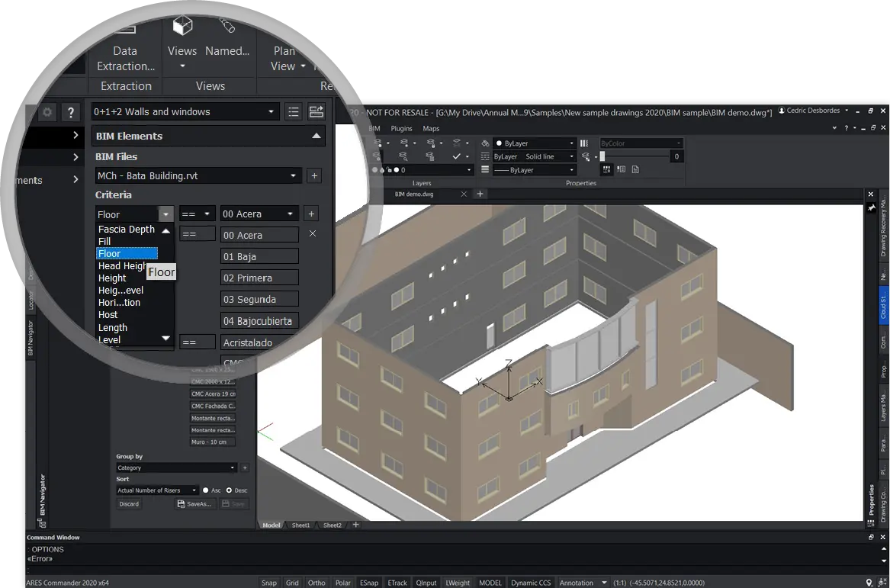This screenshot has height=588, width=890.
Task: Open the '00 Acera' value dropdown
Action: pyautogui.click(x=259, y=214)
